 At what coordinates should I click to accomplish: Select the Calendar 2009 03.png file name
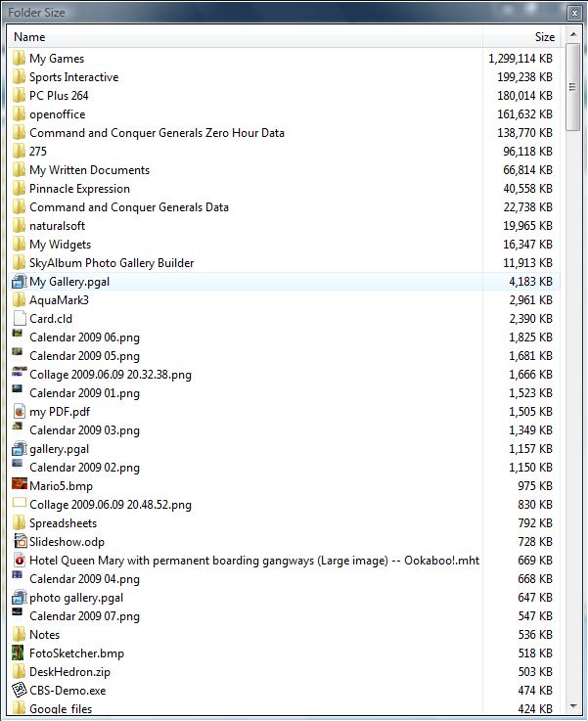[x=84, y=430]
